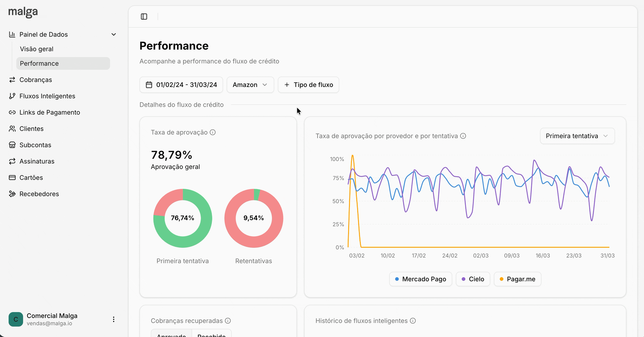
Task: Toggle Cielo series in legend
Action: click(473, 279)
